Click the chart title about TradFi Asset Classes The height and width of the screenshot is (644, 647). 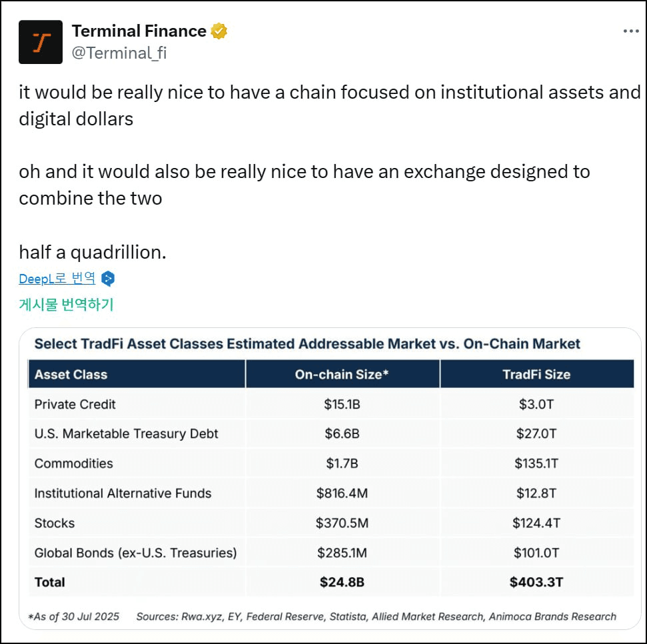point(307,343)
